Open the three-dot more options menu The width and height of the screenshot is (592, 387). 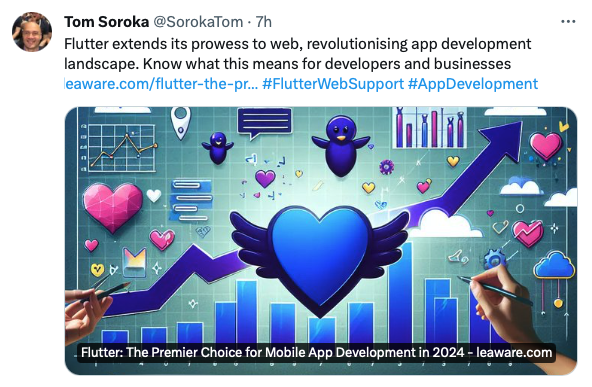tap(568, 22)
